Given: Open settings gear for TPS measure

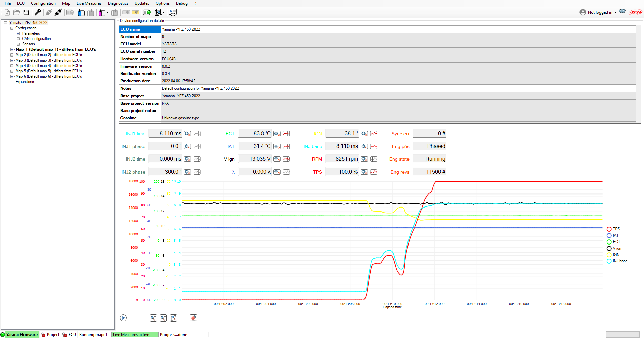Looking at the screenshot, I should (364, 172).
